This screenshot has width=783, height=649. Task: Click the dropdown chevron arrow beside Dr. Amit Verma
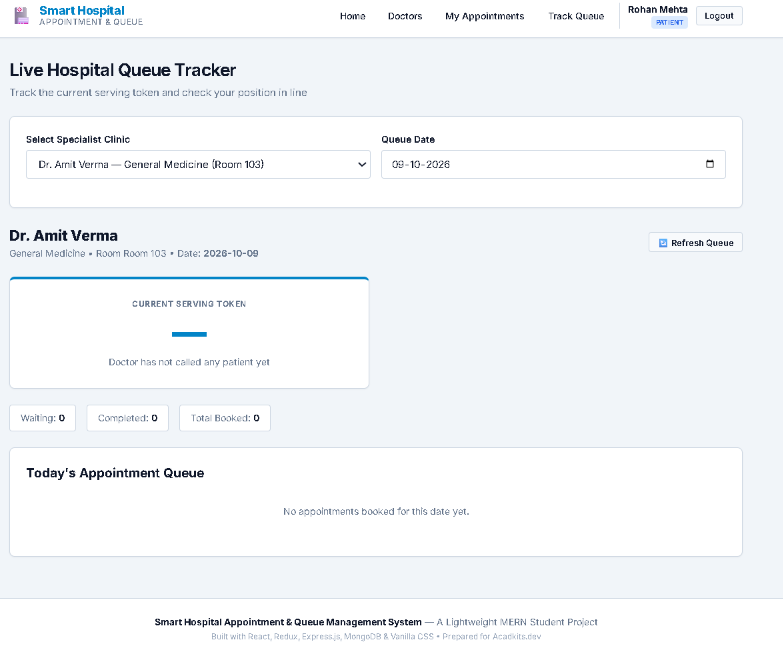tap(362, 164)
